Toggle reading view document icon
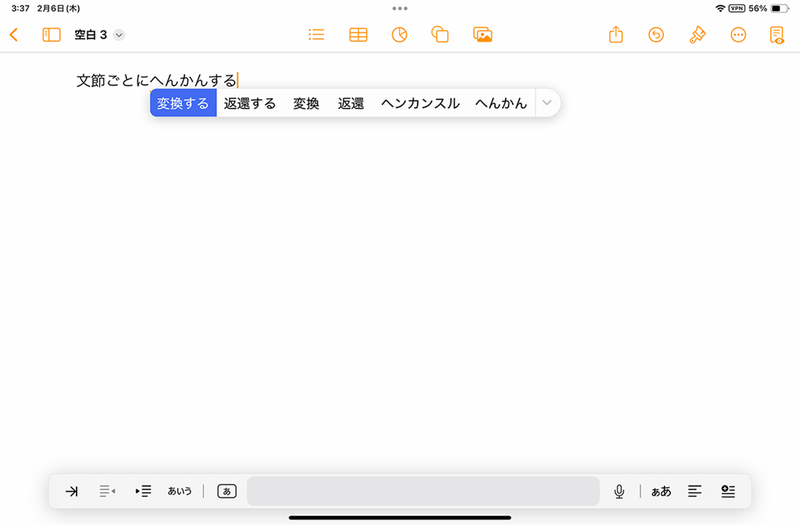The width and height of the screenshot is (800, 525). pos(777,35)
